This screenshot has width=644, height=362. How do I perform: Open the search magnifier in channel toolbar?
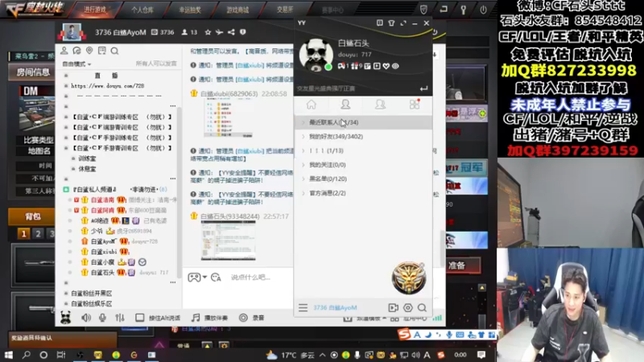pos(114,51)
